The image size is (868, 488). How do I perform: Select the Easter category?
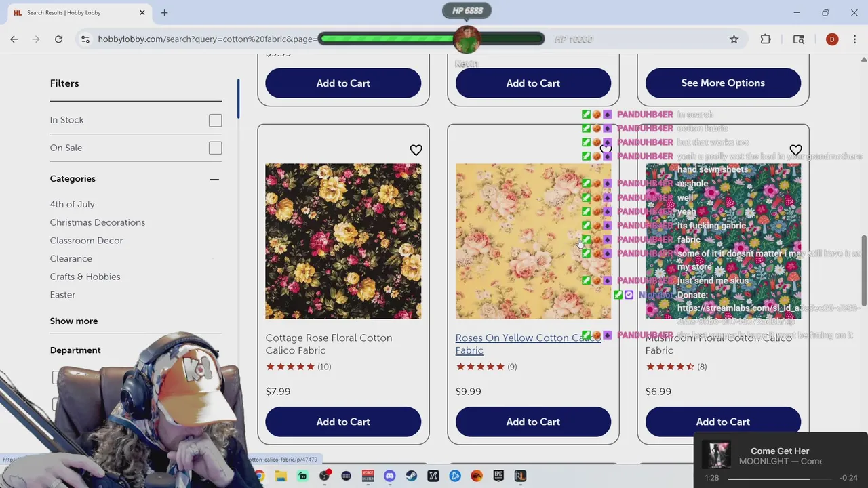tap(62, 295)
